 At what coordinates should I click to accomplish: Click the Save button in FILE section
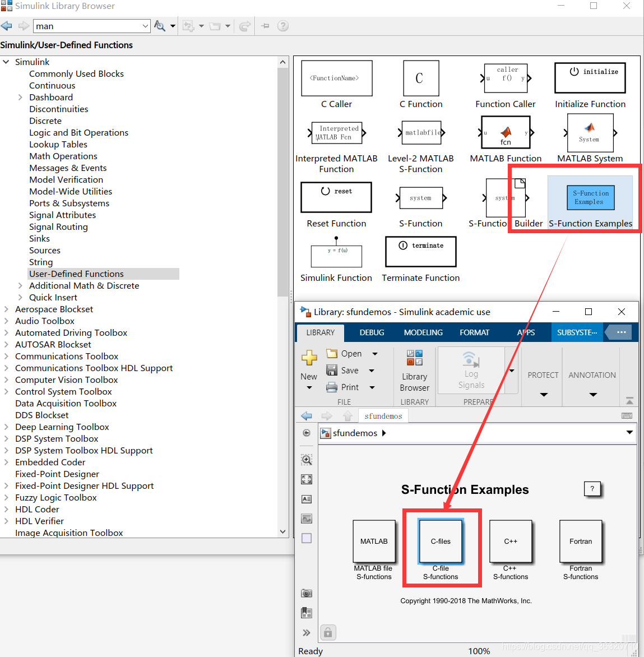coord(343,371)
